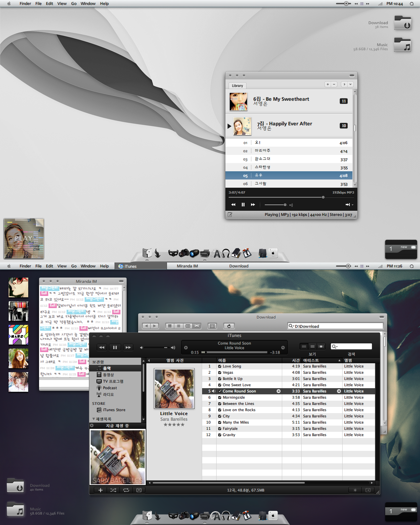420x525 pixels.
Task: Uncheck the Love Song checkbox
Action: coord(220,366)
